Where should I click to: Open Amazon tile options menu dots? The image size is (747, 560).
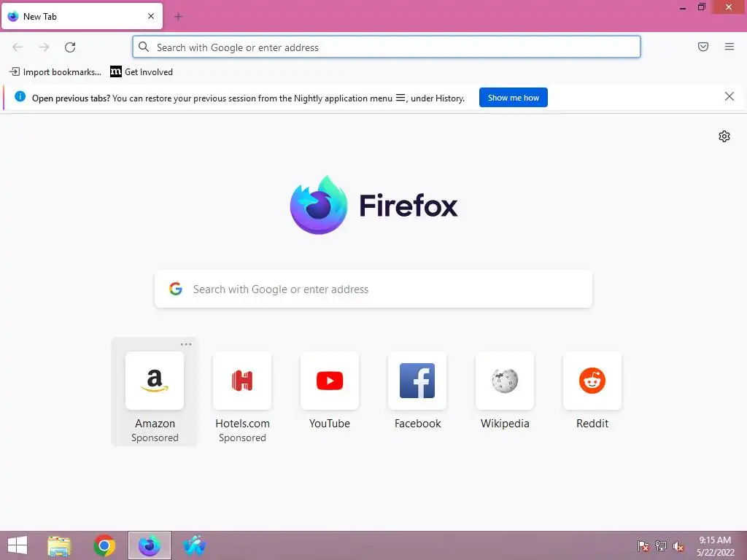[x=186, y=344]
